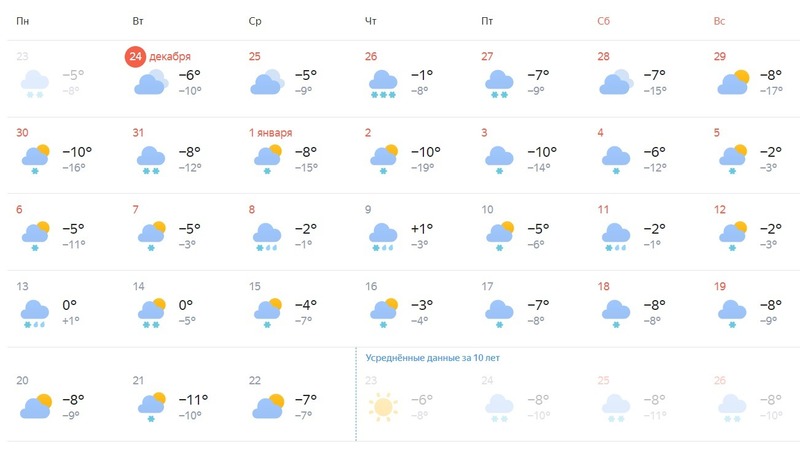Select the Сб weekday column header

click(x=604, y=21)
